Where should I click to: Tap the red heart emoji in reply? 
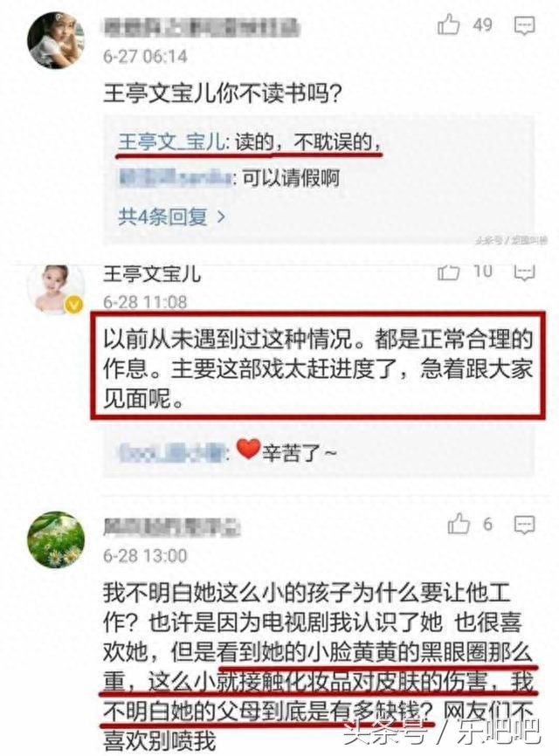coord(248,449)
